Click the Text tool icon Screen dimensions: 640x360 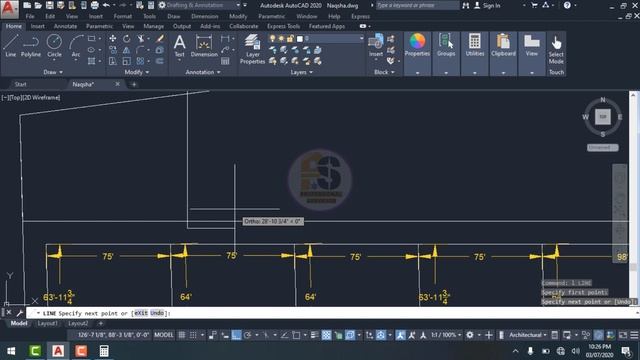click(x=180, y=46)
